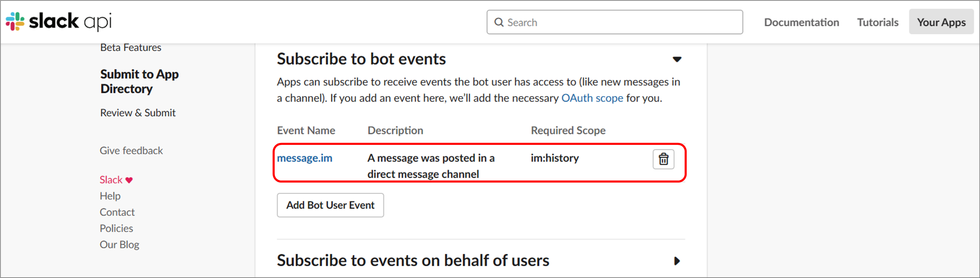Click the Required Scope column header
Viewport: 980px width, 278px height.
pyautogui.click(x=568, y=130)
